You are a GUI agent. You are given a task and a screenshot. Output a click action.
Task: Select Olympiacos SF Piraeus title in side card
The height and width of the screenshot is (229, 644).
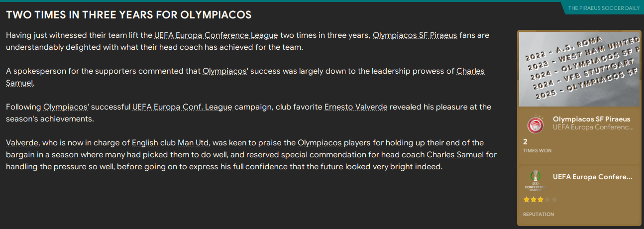591,119
